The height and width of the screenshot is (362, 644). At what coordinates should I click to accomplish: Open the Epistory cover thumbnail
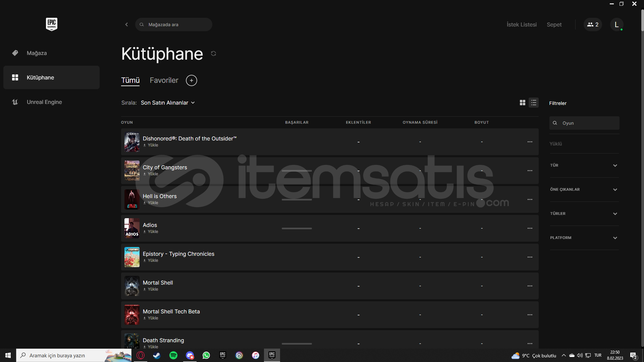click(132, 257)
